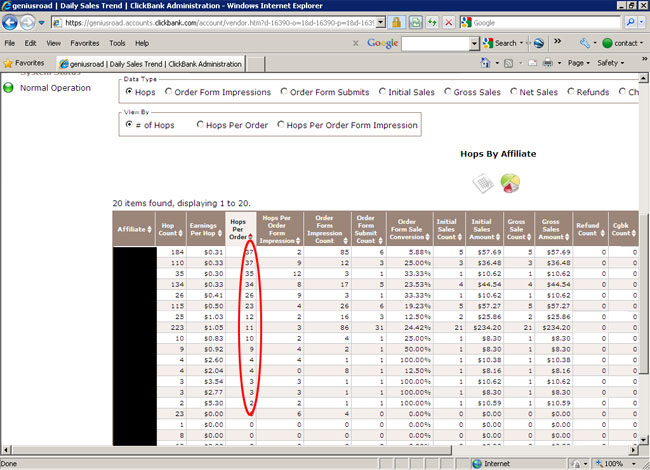Click the Read Mail icon

(533, 63)
